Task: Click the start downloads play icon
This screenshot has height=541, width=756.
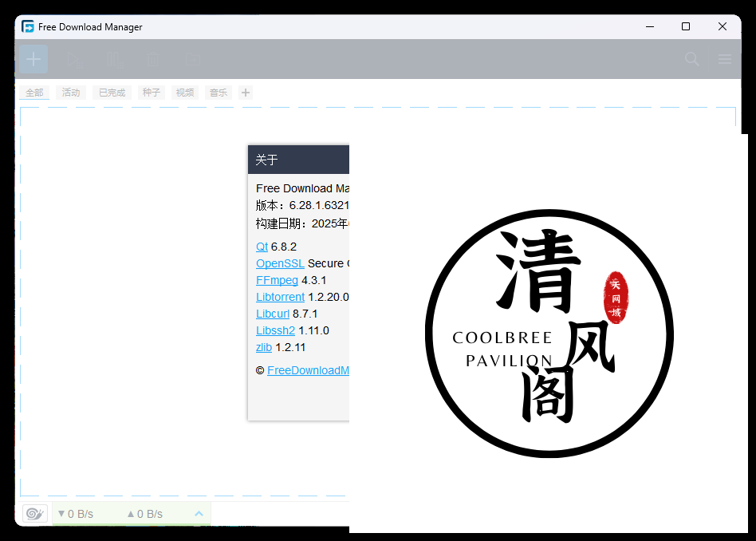Action: pos(75,60)
